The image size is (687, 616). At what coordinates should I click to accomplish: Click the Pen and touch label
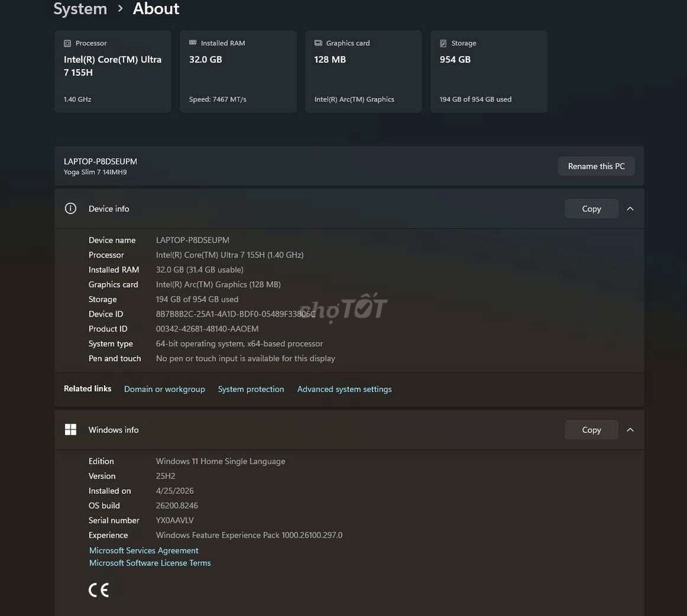click(115, 358)
